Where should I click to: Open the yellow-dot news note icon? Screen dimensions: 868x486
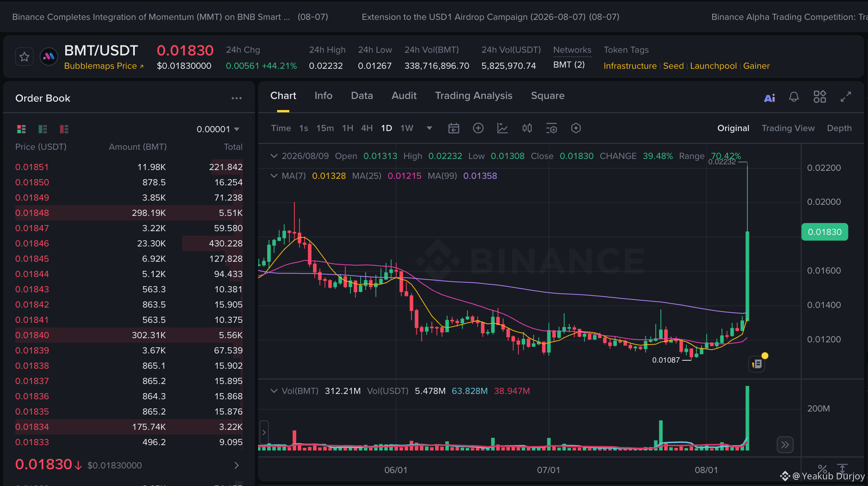(x=757, y=364)
